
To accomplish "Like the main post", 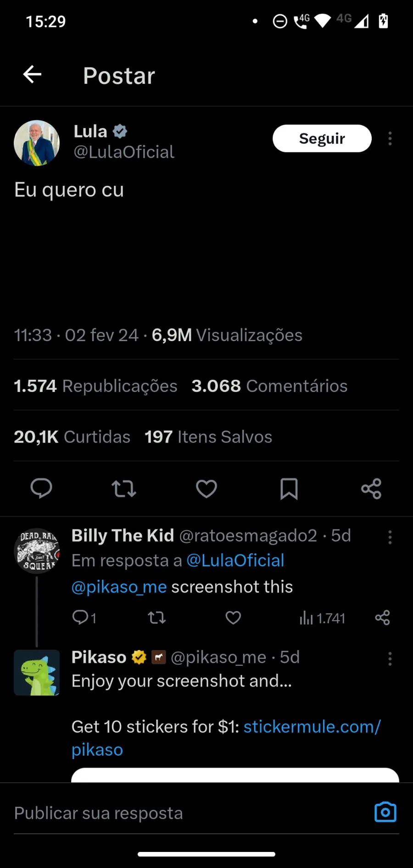I will [x=206, y=488].
